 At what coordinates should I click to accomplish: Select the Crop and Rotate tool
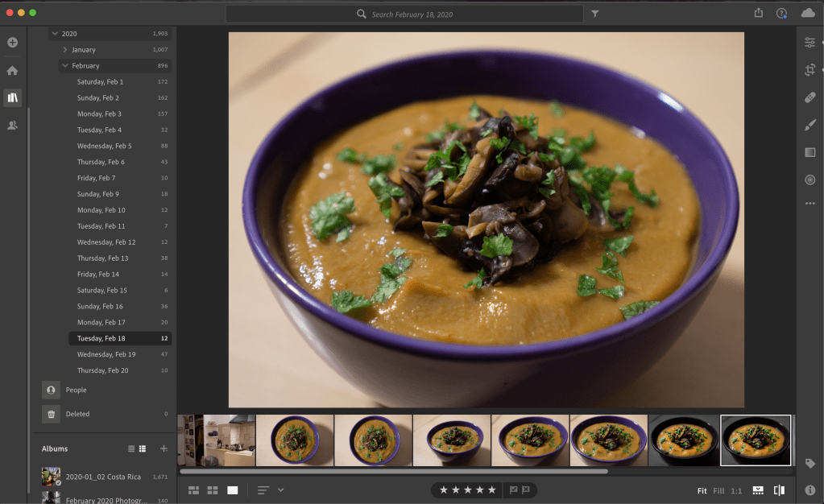(810, 70)
